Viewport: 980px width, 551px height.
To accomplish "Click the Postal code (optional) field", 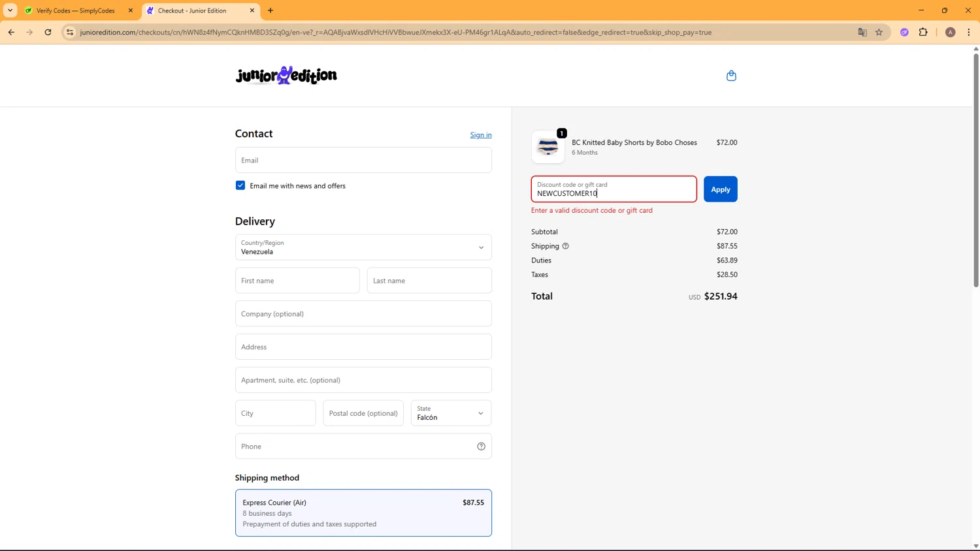I will coord(363,413).
